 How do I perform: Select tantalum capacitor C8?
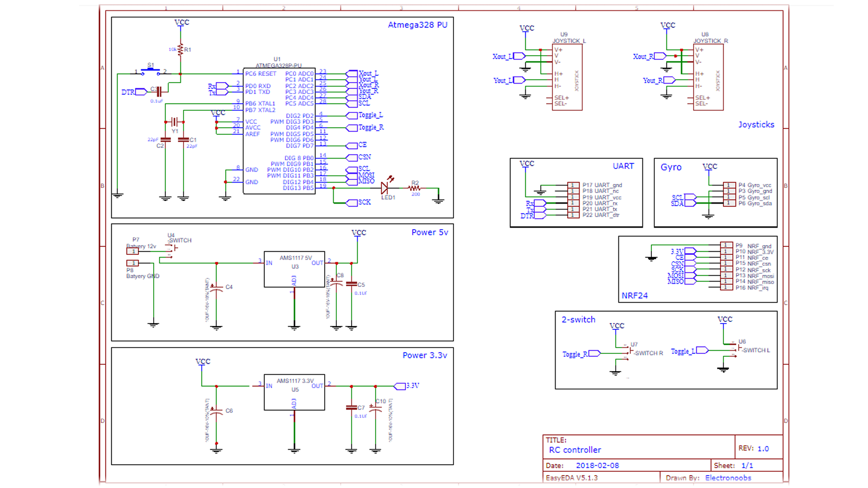point(336,282)
